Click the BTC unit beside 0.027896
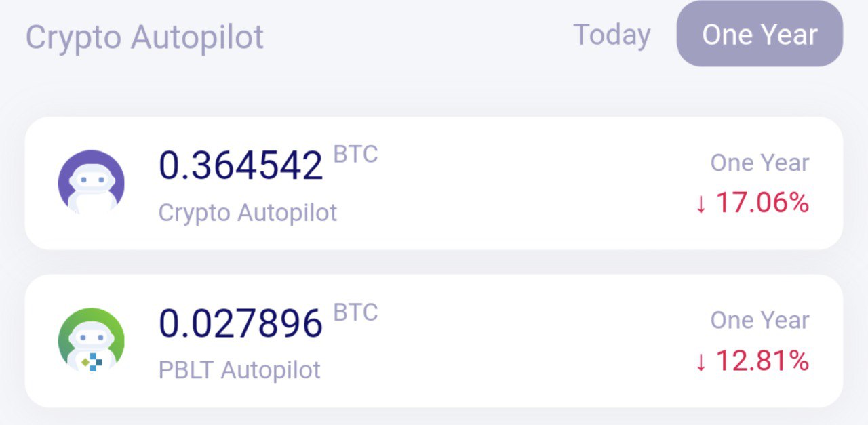Viewport: 868px width, 425px height. tap(355, 312)
